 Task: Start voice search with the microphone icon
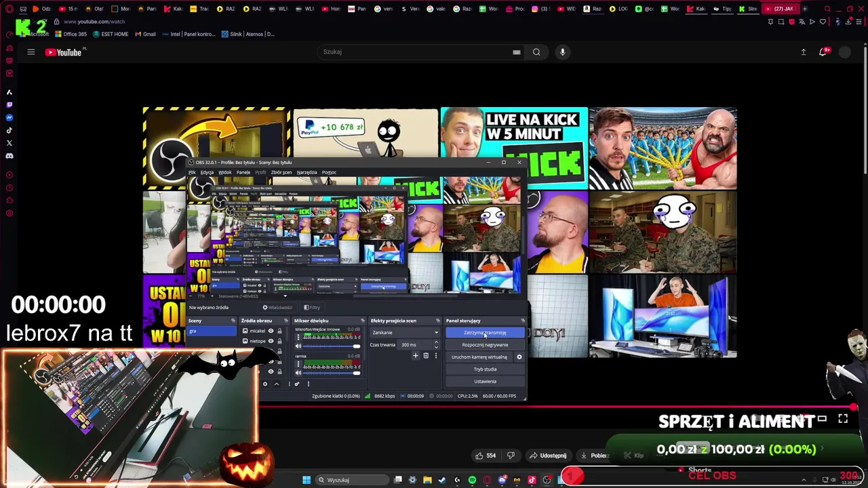[x=562, y=52]
